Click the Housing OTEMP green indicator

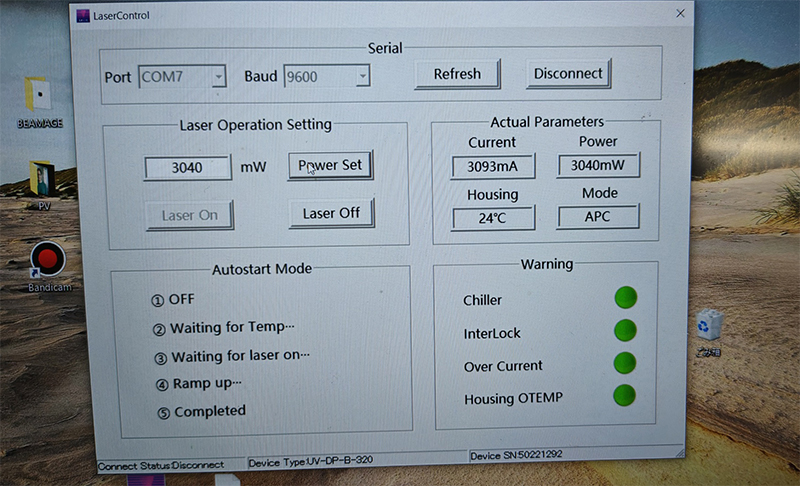coord(624,395)
